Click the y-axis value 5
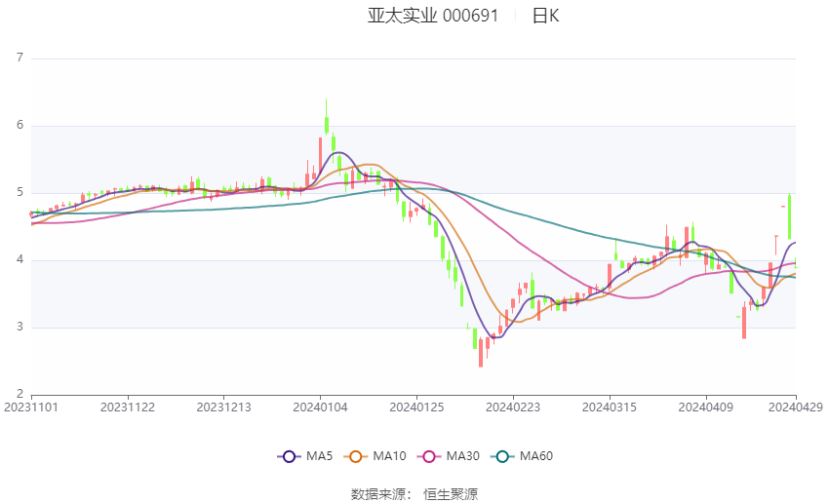 [20, 192]
